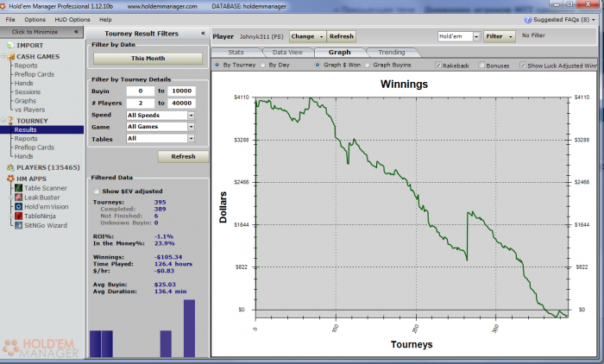The width and height of the screenshot is (604, 364).
Task: Click the Import icon in sidebar
Action: [10, 46]
